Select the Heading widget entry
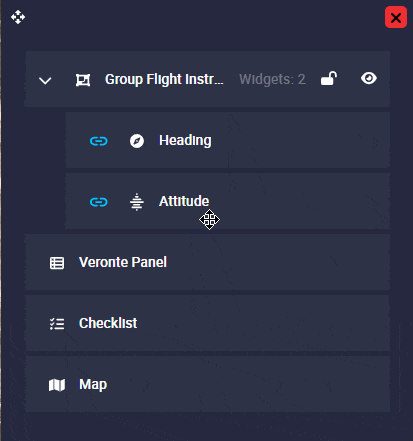Screen dimensions: 413x441 (x=228, y=140)
